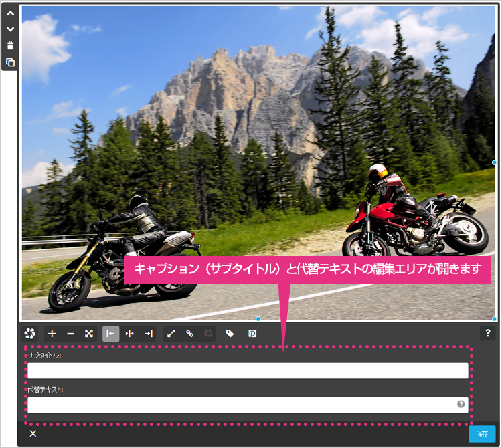Move the image block up with the chevron
502x448 pixels.
point(10,13)
